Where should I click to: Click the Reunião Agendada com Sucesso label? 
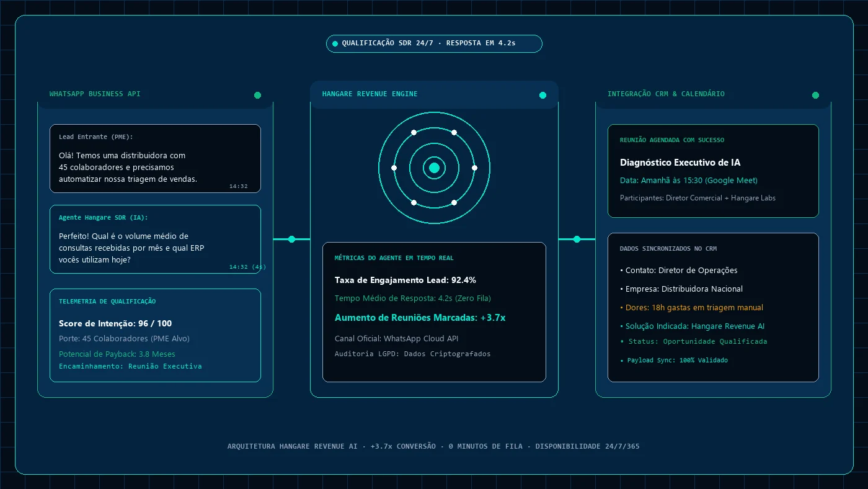coord(672,140)
